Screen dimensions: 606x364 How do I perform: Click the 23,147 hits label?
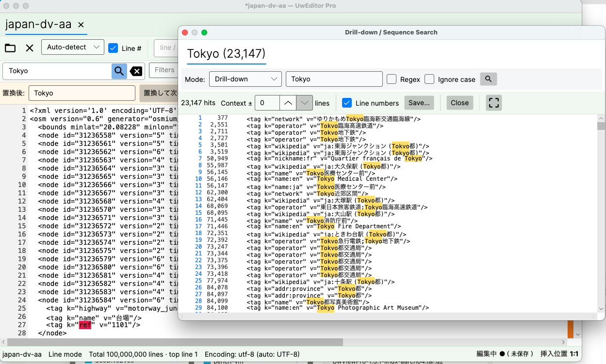click(x=198, y=103)
